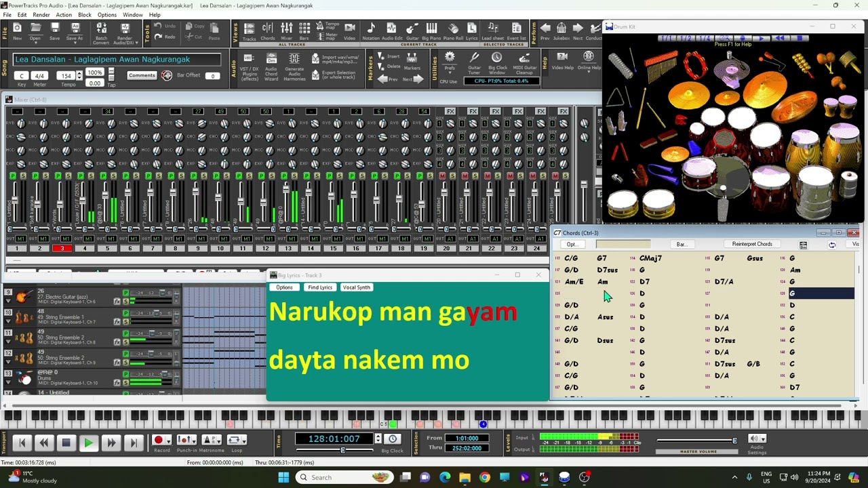Open the Piano Roll editor
The width and height of the screenshot is (868, 488).
453,31
